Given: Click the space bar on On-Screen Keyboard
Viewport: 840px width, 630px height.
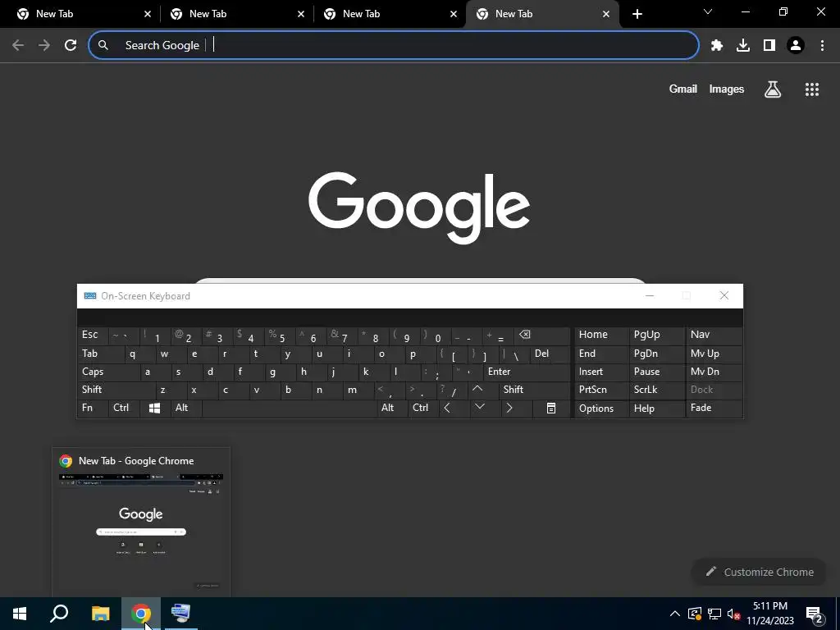Looking at the screenshot, I should (289, 409).
